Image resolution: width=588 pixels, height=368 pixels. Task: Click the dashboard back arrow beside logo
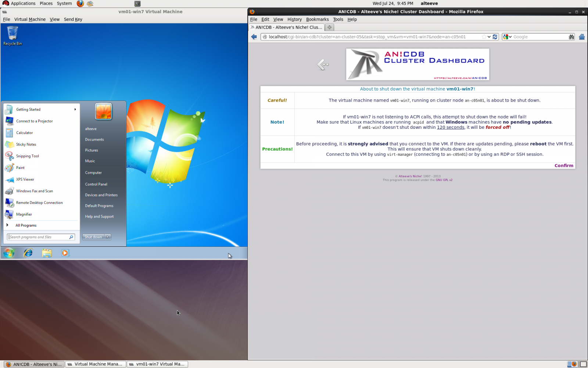click(323, 65)
